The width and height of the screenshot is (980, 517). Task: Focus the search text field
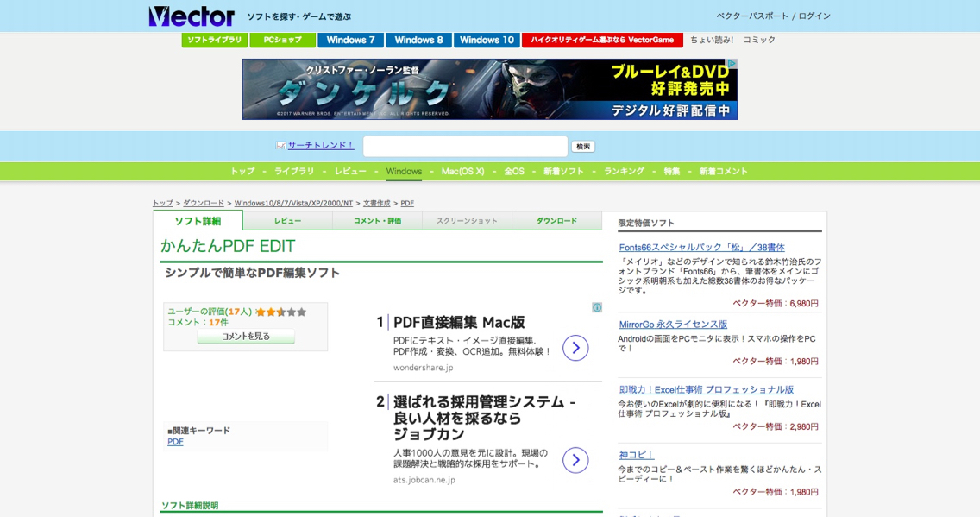(x=465, y=147)
